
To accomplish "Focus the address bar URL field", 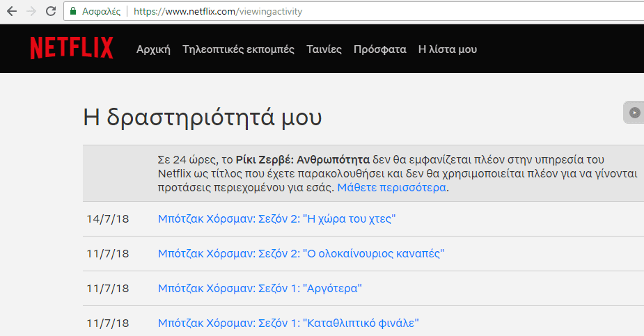I will pyautogui.click(x=353, y=11).
